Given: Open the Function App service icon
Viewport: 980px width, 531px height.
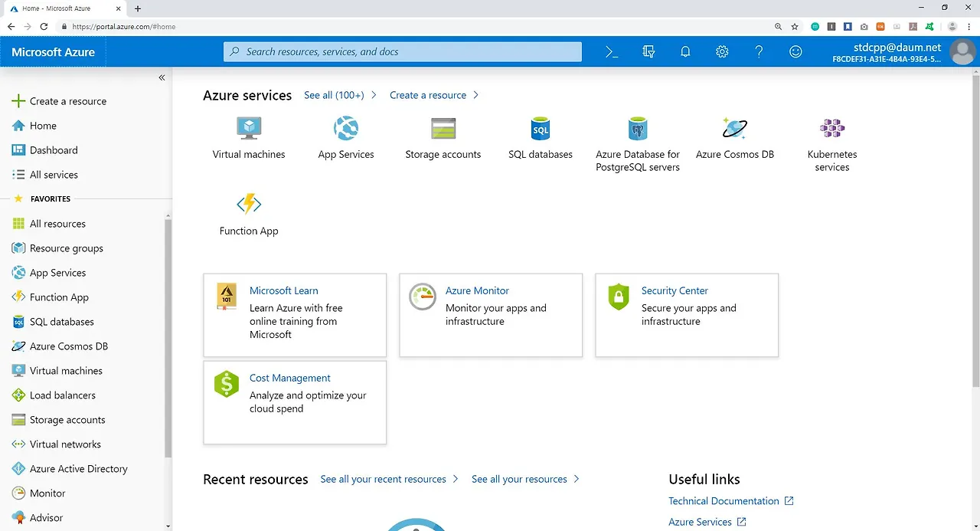Looking at the screenshot, I should (x=249, y=204).
